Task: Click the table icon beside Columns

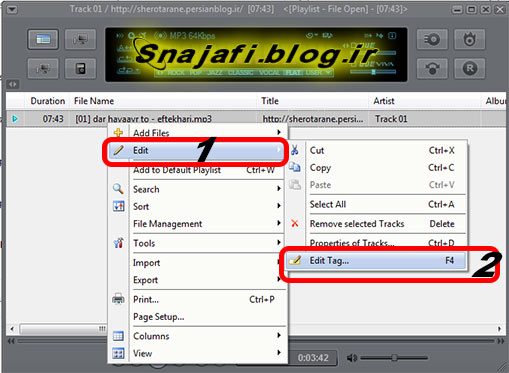Action: [118, 336]
